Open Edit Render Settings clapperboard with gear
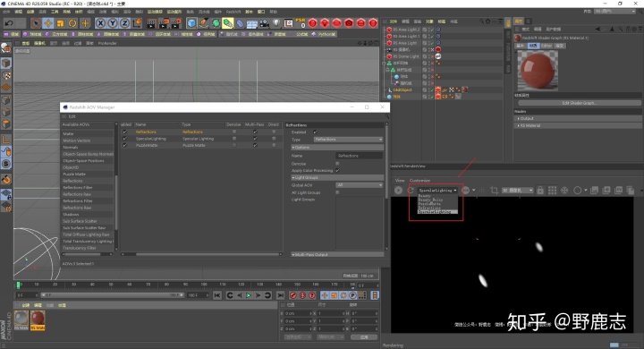Screen dimensions: 644x349 pyautogui.click(x=176, y=23)
